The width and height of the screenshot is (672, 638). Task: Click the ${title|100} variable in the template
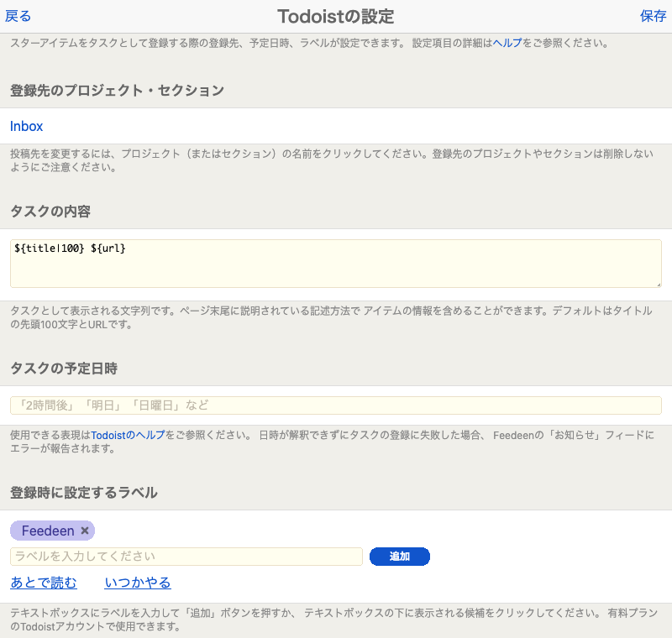49,248
